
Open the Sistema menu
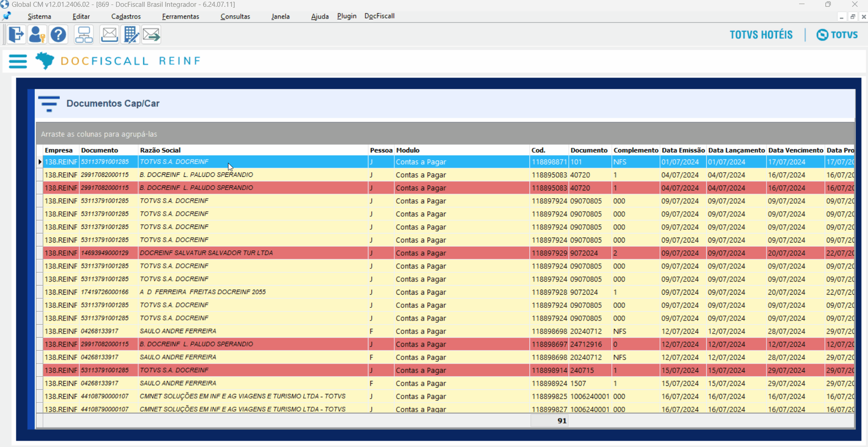(39, 16)
